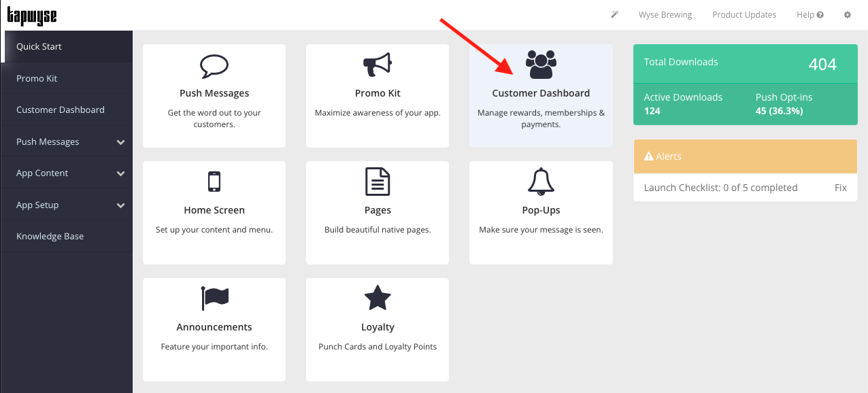Screen dimensions: 868x393
Task: Open the Help menu in header
Action: click(x=809, y=15)
